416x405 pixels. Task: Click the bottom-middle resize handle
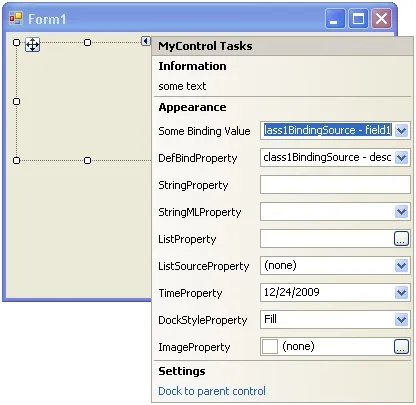(x=87, y=160)
